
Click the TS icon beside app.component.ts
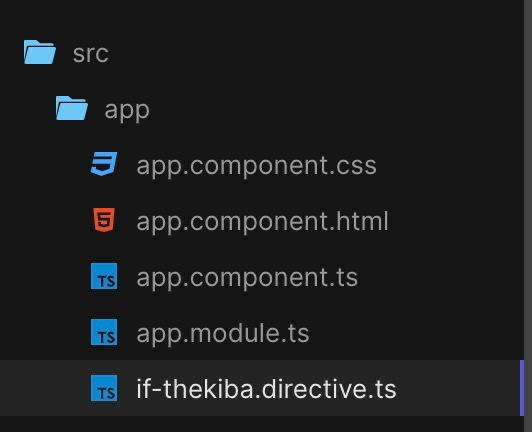(104, 276)
